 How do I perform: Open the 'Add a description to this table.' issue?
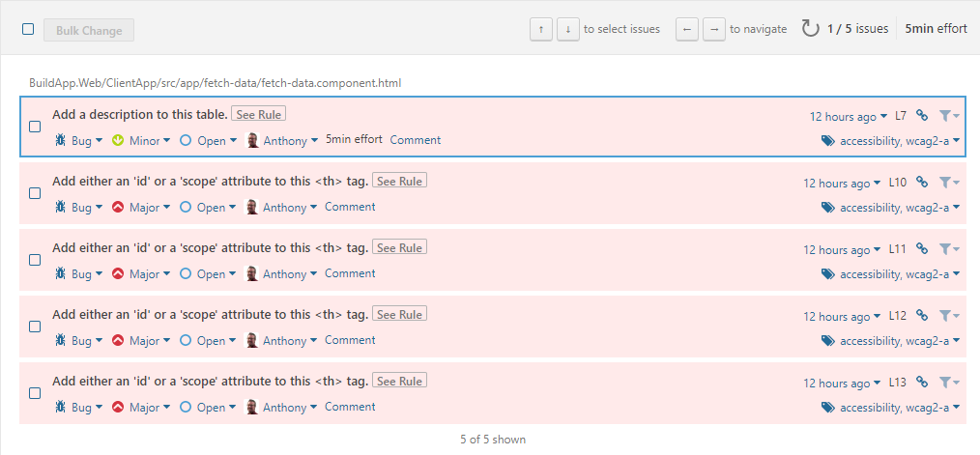coord(140,114)
